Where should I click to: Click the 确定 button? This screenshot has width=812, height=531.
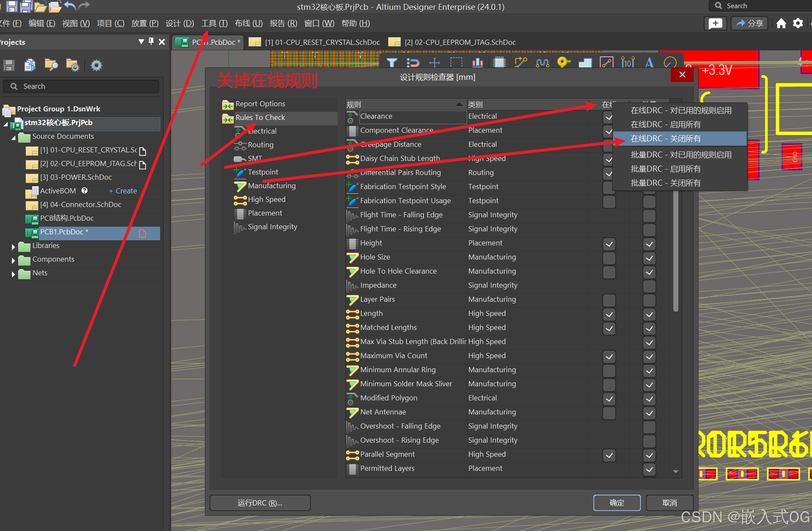coord(617,503)
